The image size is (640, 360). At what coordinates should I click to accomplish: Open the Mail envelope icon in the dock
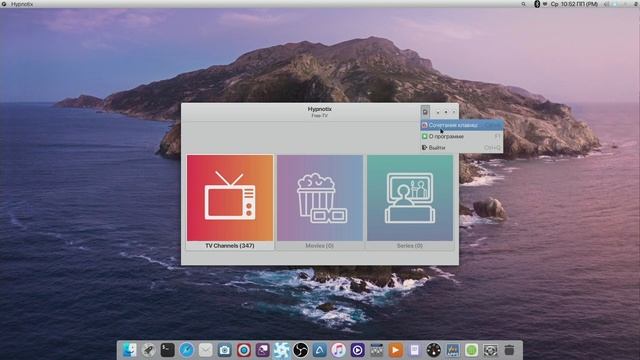click(x=205, y=350)
